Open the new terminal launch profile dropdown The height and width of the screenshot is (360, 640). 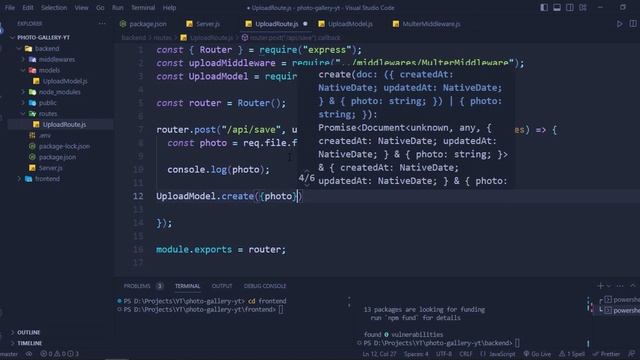[609, 286]
